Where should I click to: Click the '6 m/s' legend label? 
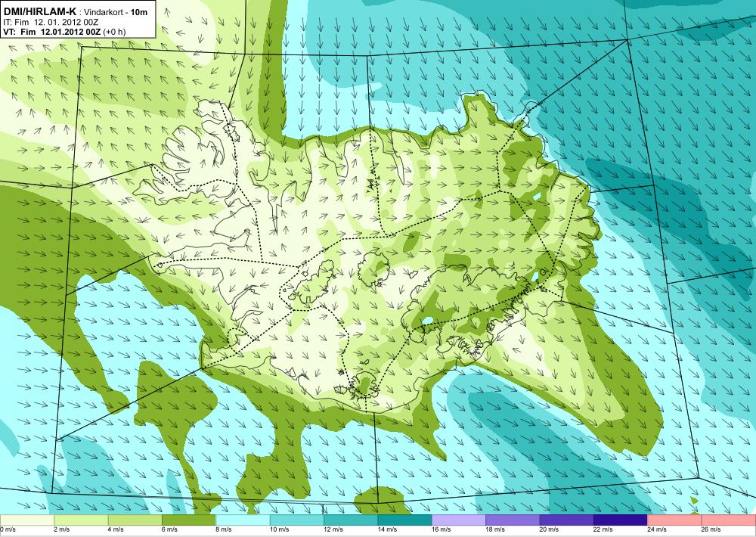tap(170, 529)
